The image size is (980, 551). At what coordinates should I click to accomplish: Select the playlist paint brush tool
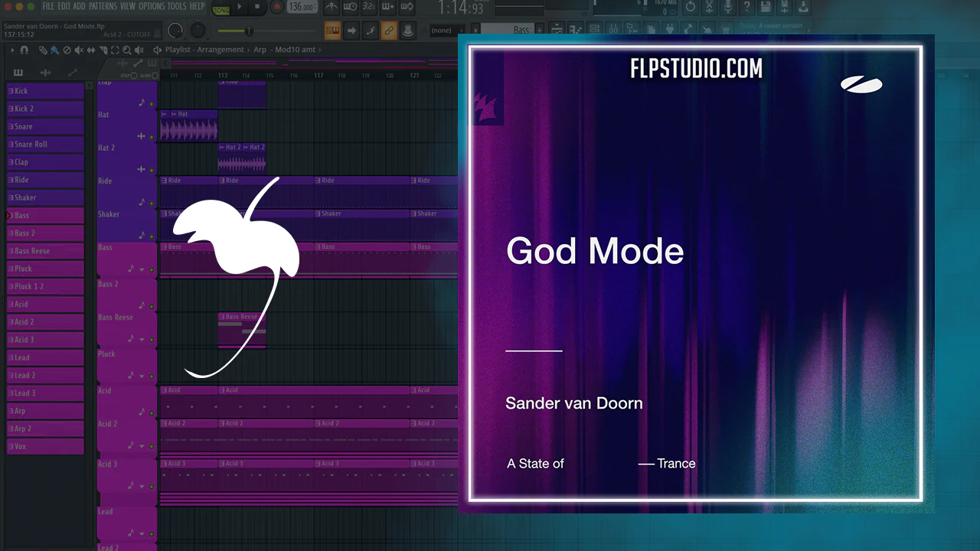[x=55, y=50]
